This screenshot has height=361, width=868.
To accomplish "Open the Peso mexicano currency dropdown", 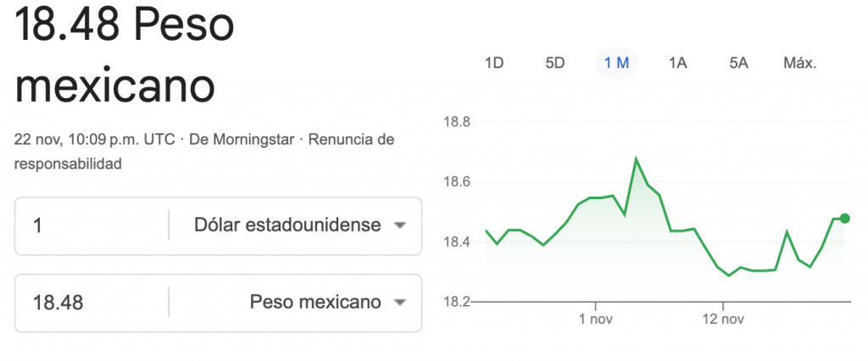I will coord(327,303).
